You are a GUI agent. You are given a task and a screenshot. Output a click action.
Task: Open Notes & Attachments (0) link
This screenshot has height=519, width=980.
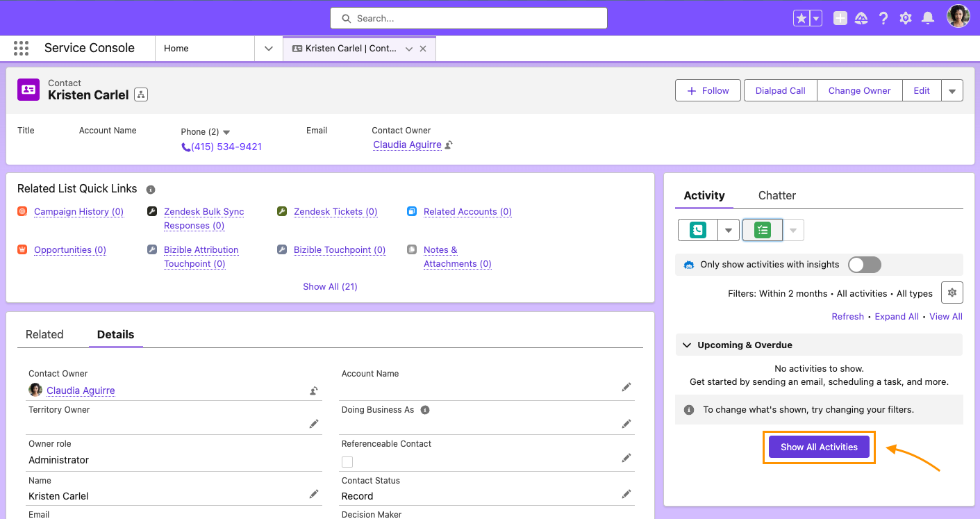458,256
